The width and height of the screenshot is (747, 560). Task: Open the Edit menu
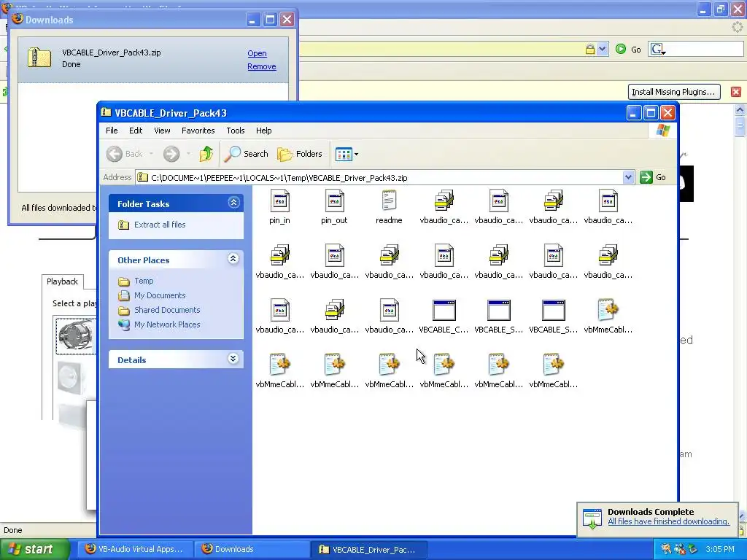coord(136,131)
